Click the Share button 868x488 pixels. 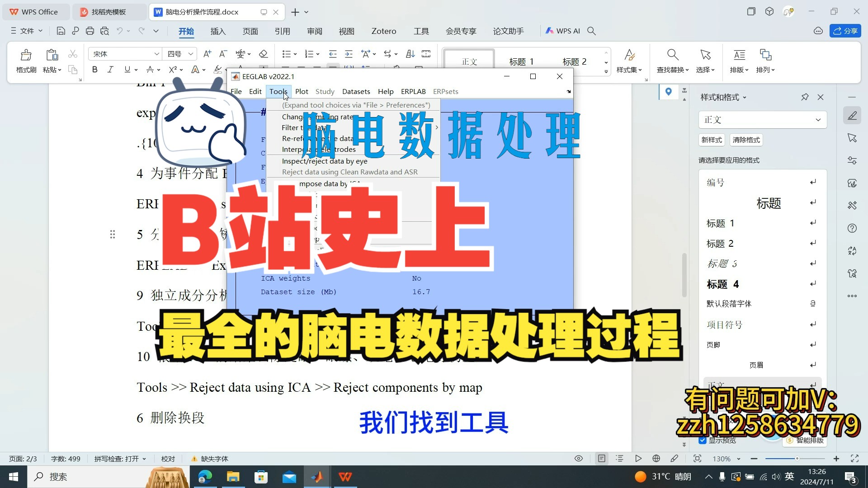(845, 31)
